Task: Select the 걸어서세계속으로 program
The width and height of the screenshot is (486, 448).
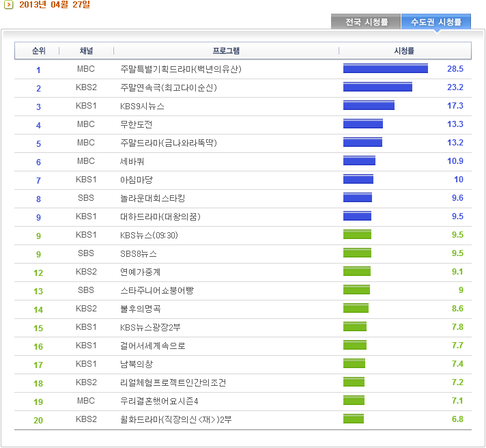Action: [x=152, y=346]
